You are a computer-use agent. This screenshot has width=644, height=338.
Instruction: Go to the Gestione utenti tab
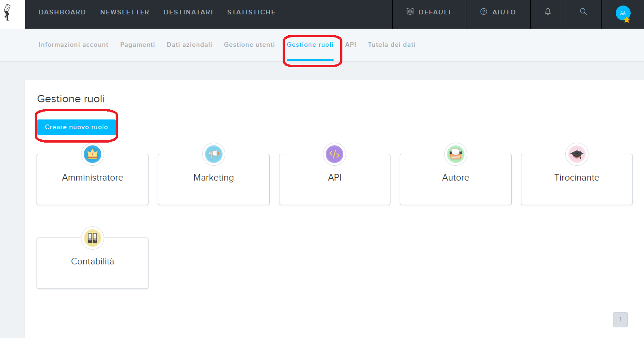click(x=249, y=45)
